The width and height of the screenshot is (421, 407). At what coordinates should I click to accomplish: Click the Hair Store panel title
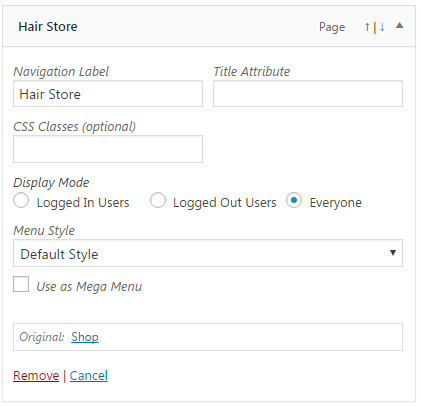tap(48, 27)
